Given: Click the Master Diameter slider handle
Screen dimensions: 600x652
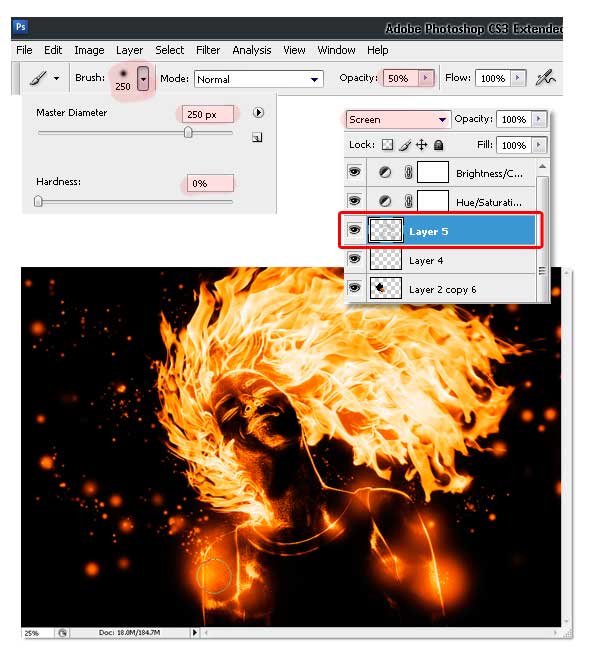Looking at the screenshot, I should tap(188, 131).
